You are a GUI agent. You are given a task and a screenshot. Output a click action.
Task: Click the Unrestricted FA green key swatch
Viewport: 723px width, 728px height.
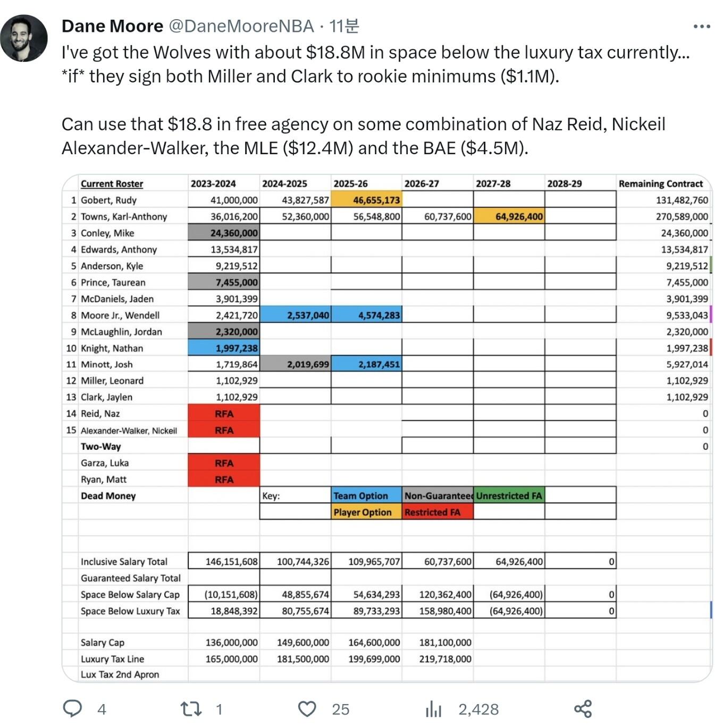[x=509, y=496]
